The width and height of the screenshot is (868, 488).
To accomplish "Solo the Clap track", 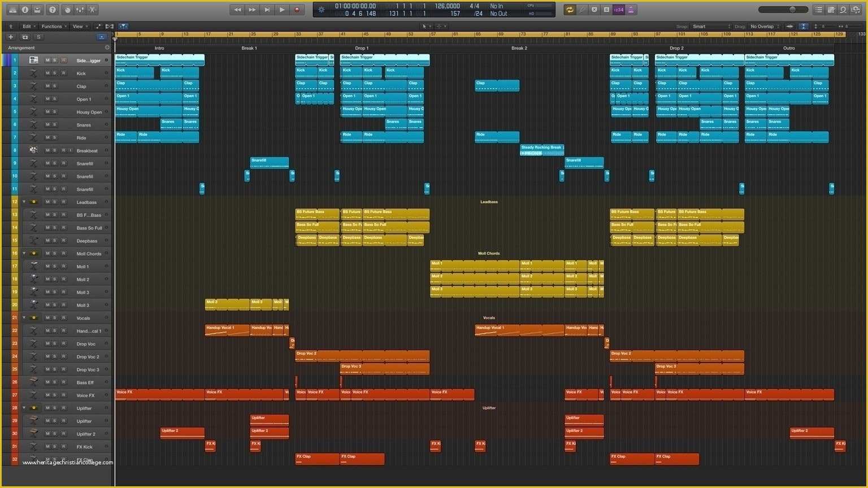I will [55, 86].
